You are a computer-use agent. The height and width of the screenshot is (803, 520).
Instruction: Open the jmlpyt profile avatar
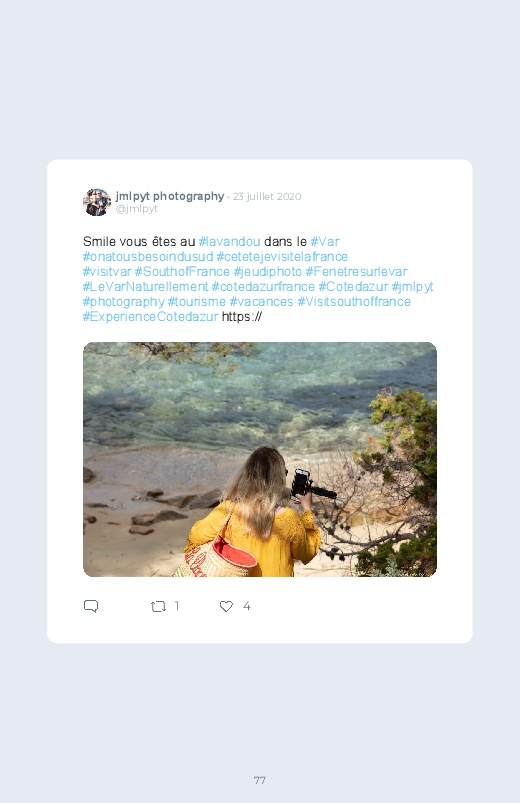[97, 202]
